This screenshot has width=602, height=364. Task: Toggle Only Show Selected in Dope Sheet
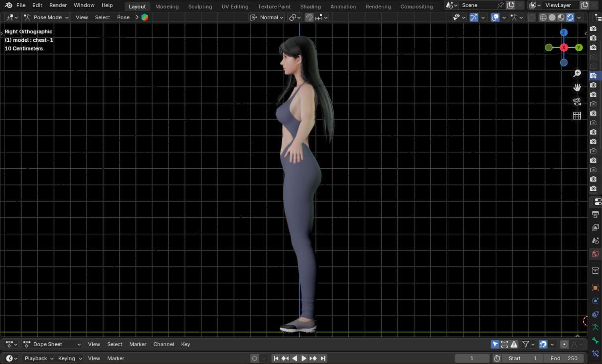(x=495, y=344)
